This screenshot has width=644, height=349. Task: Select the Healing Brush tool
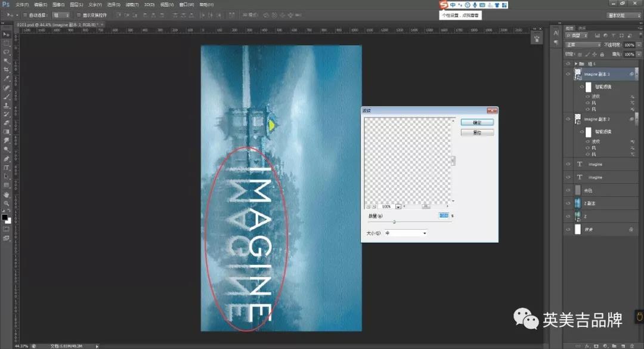tap(6, 88)
